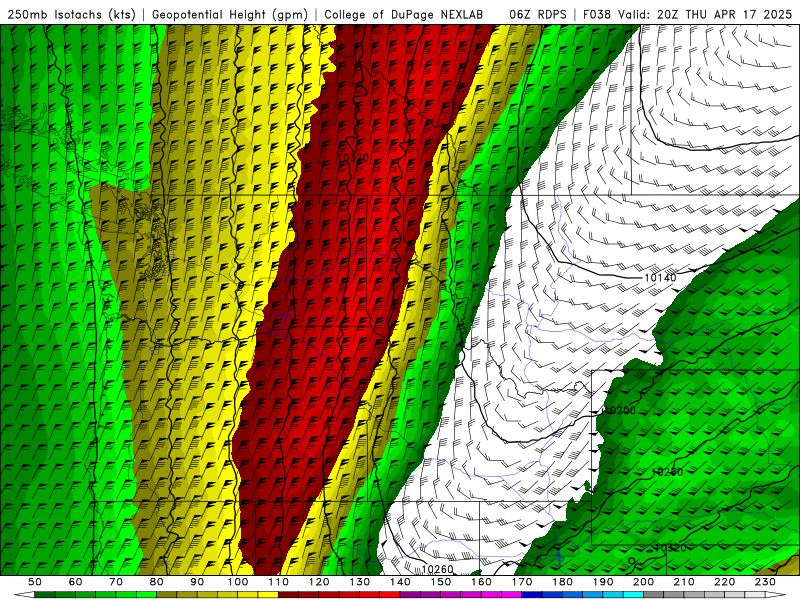Viewport: 800px width, 600px height.
Task: Click "Valid: 20Z THU APR 17 2025" text
Action: tap(705, 14)
